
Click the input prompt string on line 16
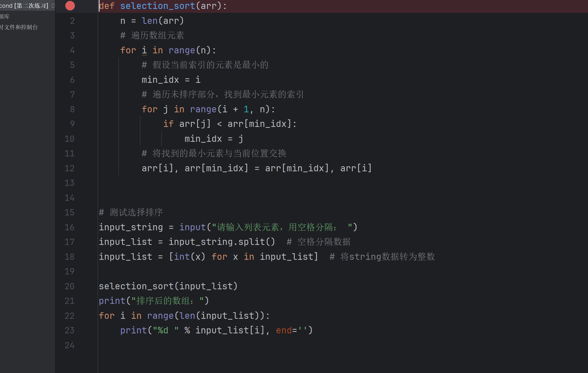[x=282, y=227]
